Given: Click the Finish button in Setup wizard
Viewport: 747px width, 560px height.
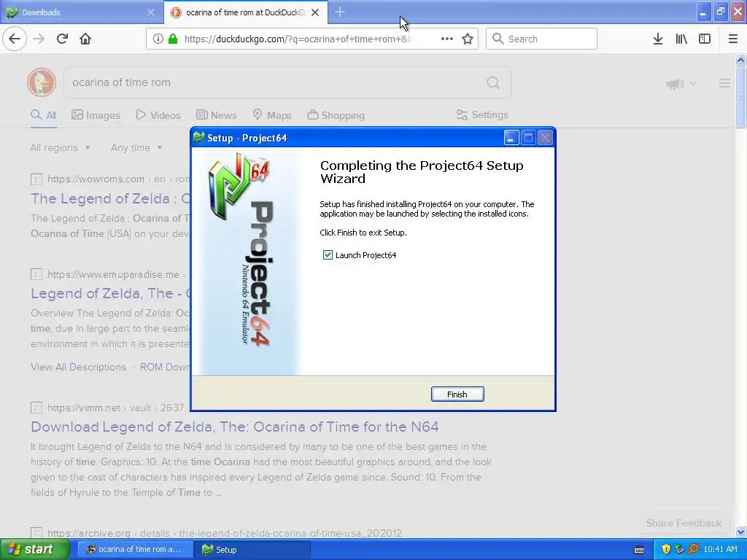Looking at the screenshot, I should 457,394.
